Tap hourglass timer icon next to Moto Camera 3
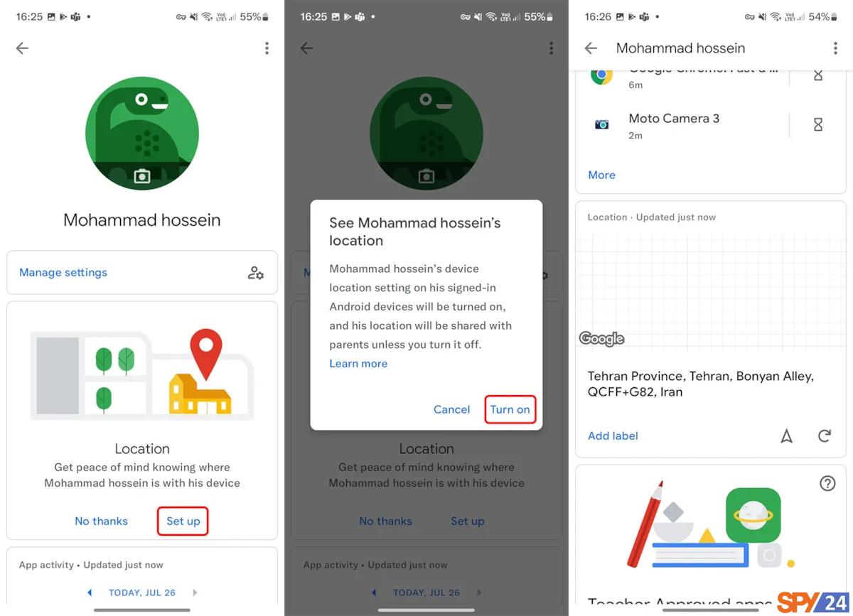Viewport: 853px width, 616px height. (818, 125)
